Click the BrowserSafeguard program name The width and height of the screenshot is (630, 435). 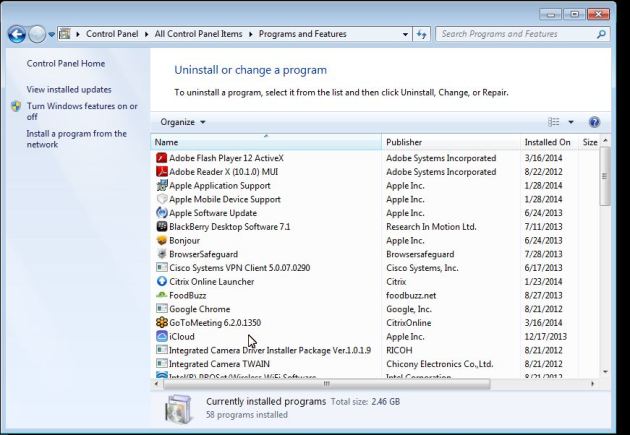(203, 254)
